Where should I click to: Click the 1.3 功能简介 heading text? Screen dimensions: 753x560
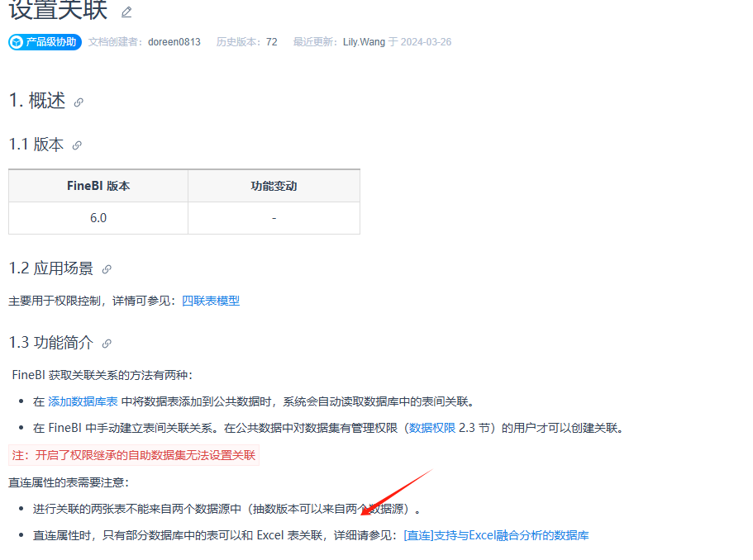51,343
